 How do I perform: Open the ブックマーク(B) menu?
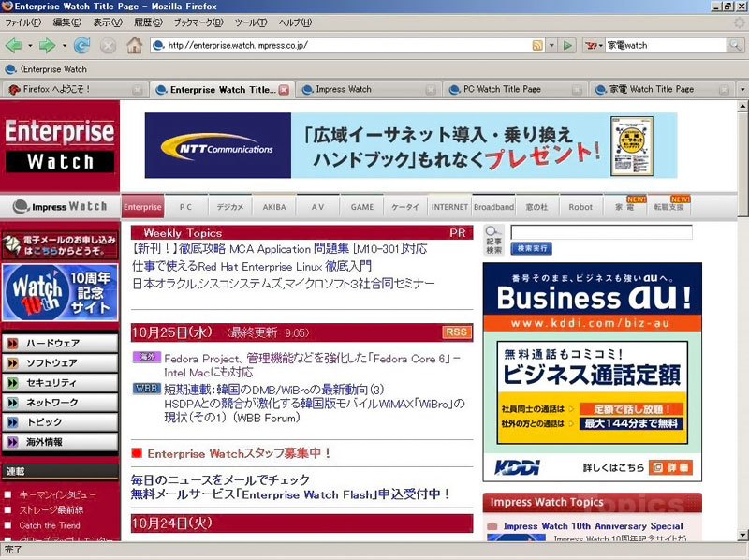198,22
